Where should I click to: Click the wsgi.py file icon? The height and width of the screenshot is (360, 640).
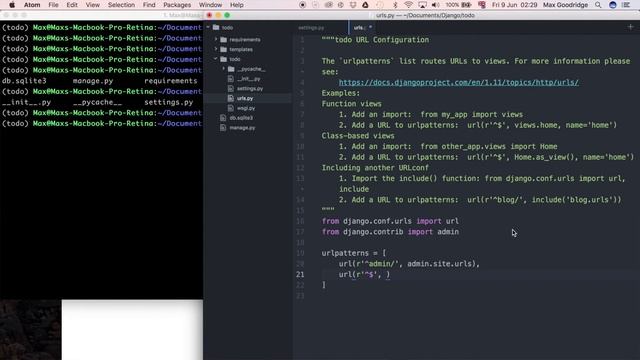[231, 108]
